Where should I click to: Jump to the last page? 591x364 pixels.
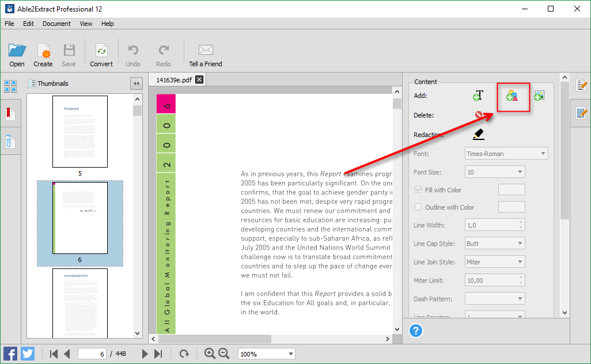[x=158, y=354]
